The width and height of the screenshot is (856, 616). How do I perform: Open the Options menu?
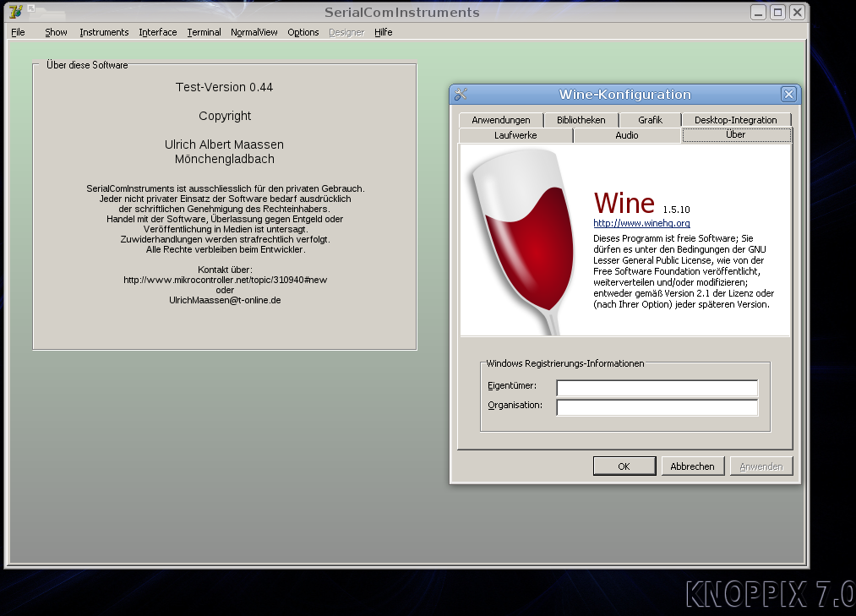point(303,32)
